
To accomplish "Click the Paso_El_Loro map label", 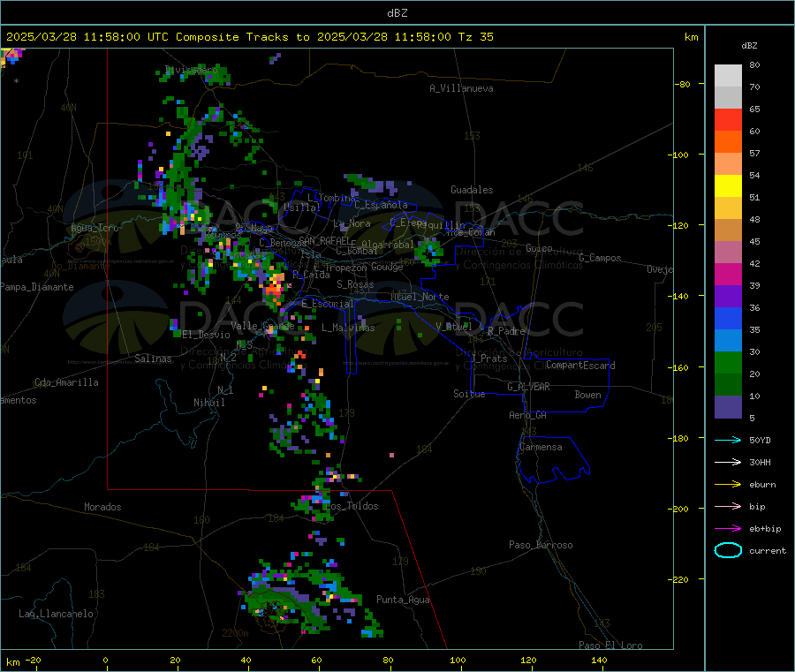I will [x=611, y=646].
